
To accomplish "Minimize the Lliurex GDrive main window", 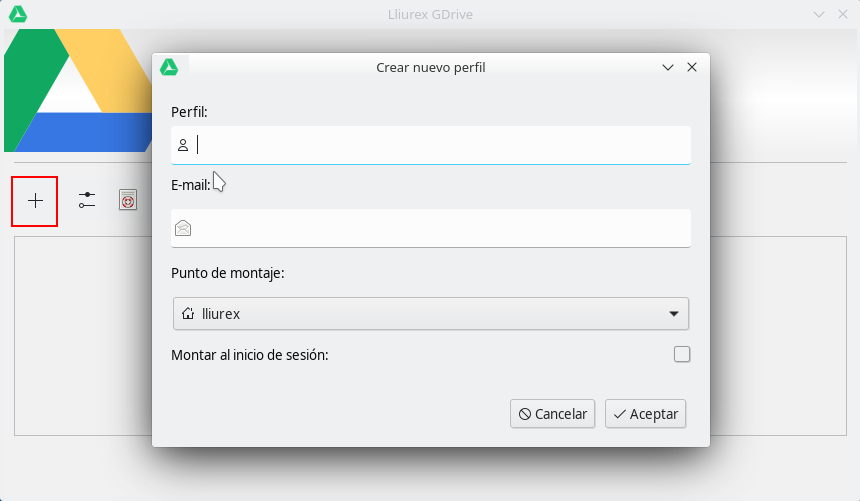I will 818,14.
